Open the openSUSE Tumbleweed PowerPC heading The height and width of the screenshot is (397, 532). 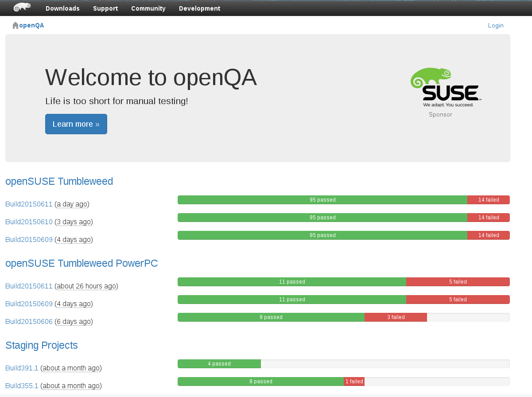coord(82,263)
